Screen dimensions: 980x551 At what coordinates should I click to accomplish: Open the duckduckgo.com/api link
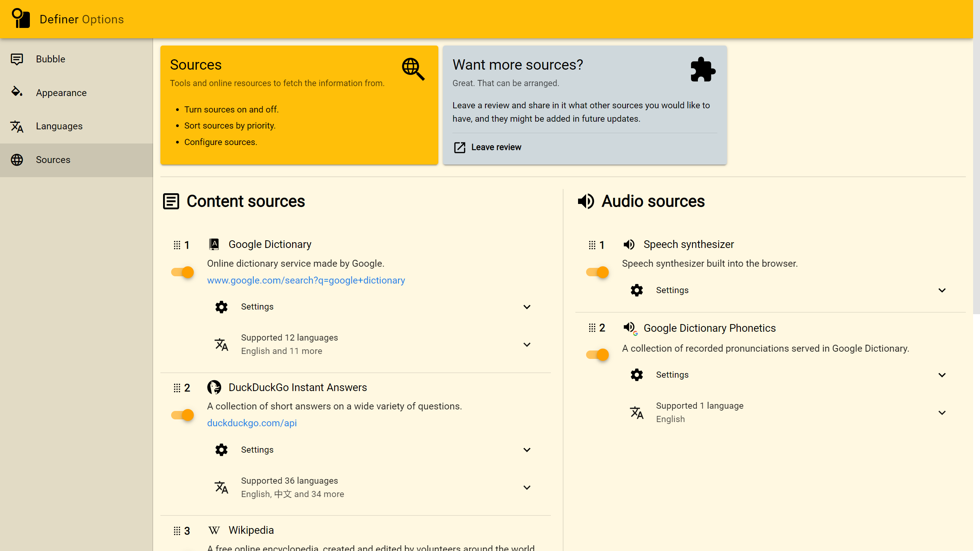pyautogui.click(x=252, y=423)
